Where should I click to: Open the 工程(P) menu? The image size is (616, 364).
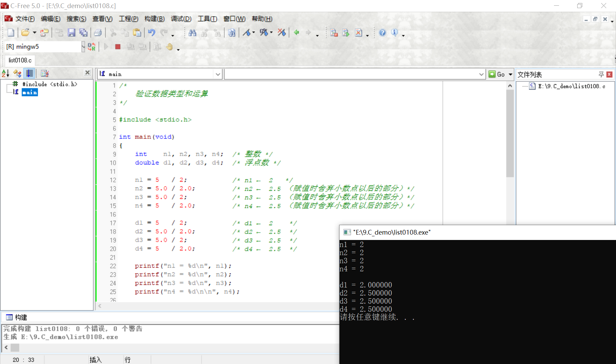(x=128, y=19)
